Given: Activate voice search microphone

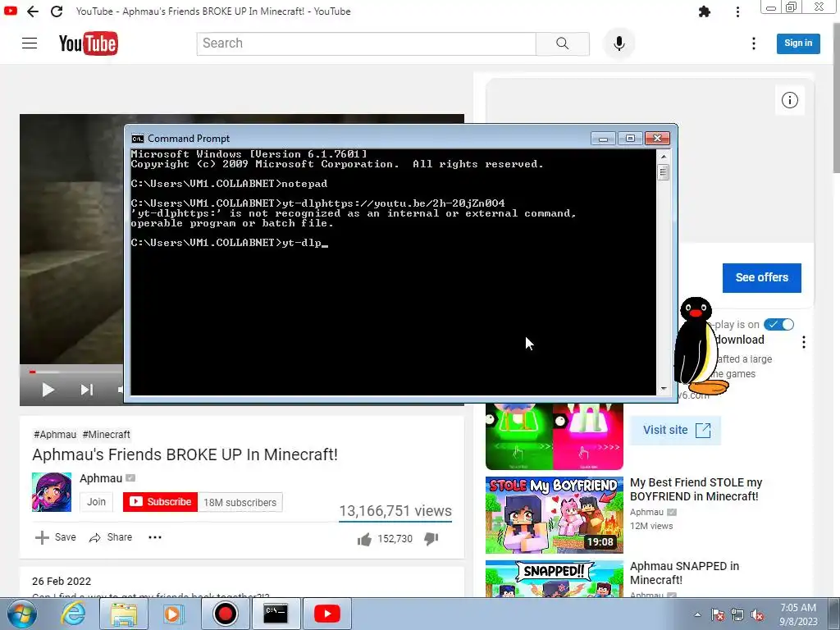Looking at the screenshot, I should (619, 43).
